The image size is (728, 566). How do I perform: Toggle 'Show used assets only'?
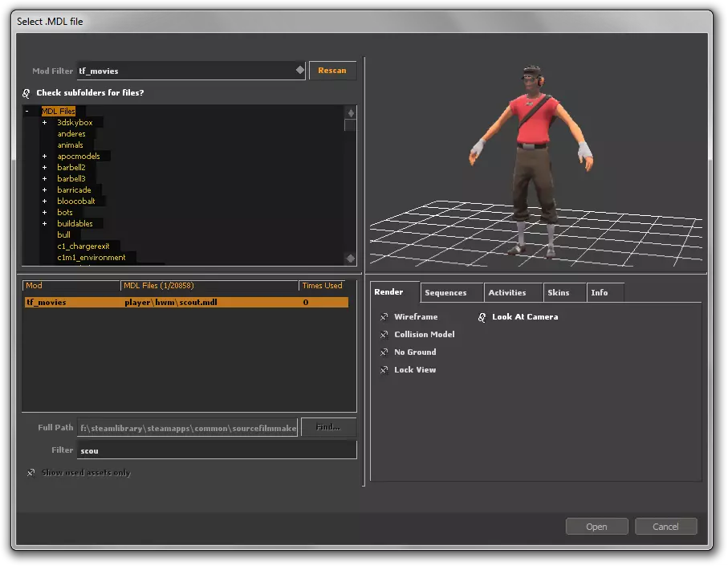click(31, 473)
